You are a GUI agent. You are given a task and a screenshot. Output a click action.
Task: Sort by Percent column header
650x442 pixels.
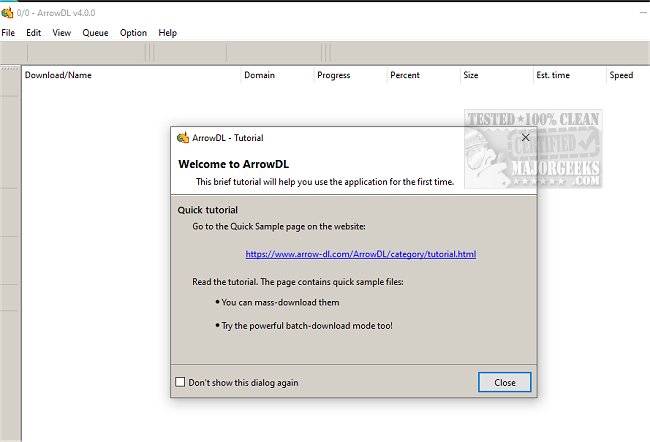pos(423,75)
